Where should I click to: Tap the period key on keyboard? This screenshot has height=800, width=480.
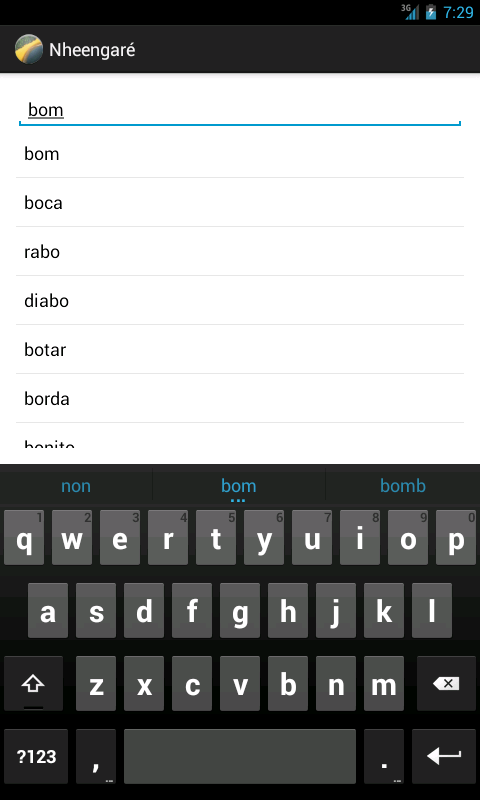pos(384,756)
